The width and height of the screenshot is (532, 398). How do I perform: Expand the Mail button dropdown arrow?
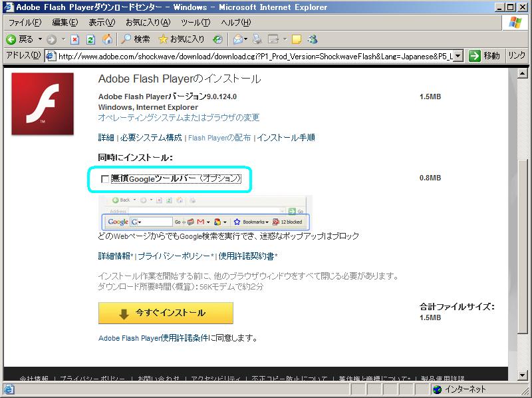[245, 39]
